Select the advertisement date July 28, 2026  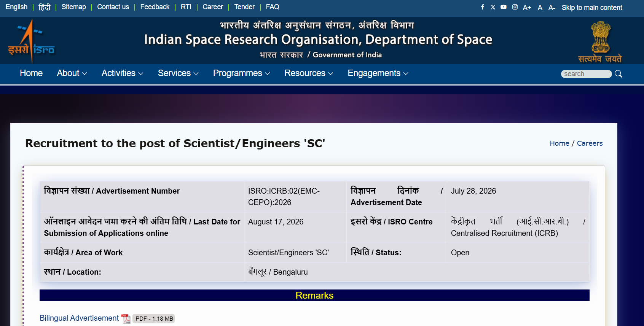[x=473, y=191]
